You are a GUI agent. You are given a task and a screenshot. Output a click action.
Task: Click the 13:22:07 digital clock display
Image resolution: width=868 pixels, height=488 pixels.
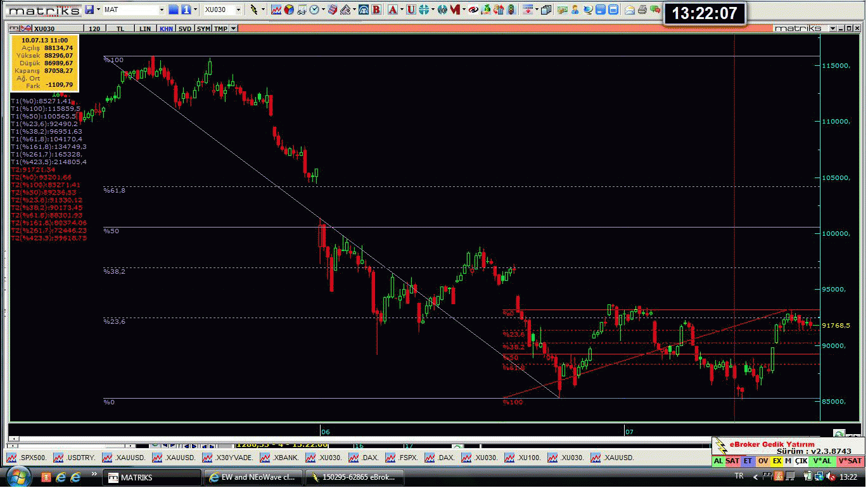(x=704, y=13)
